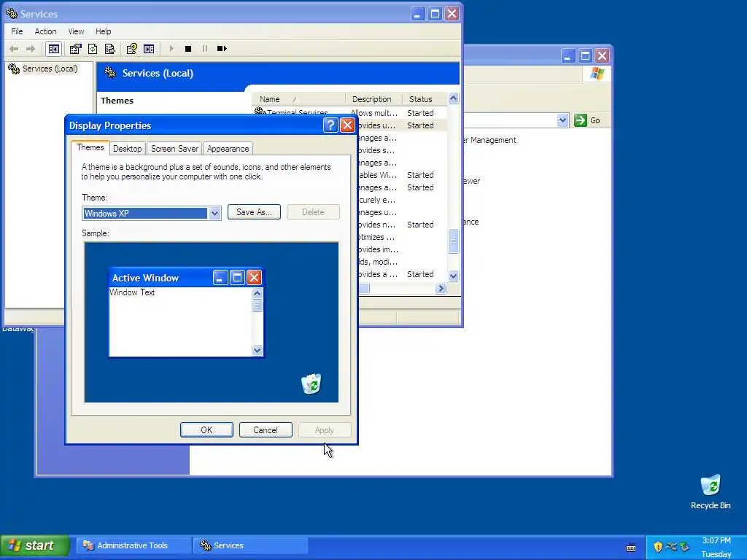Sort services by the Name column header

(x=298, y=99)
